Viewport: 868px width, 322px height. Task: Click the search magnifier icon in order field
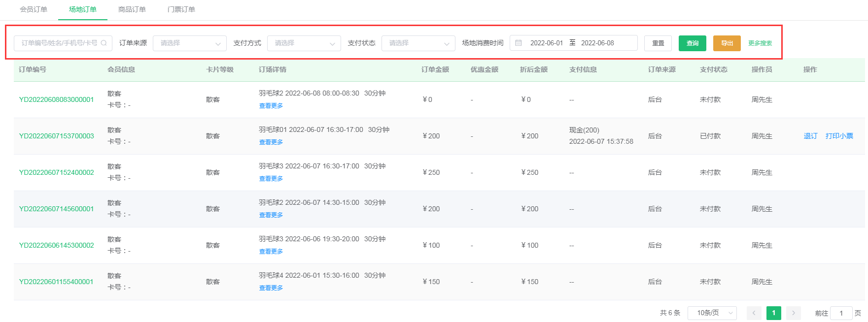coord(104,43)
